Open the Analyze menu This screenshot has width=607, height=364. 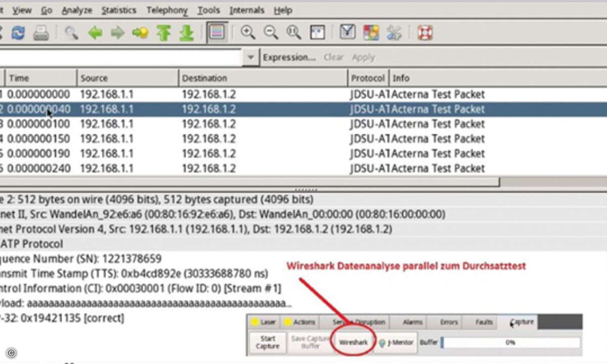tap(77, 10)
